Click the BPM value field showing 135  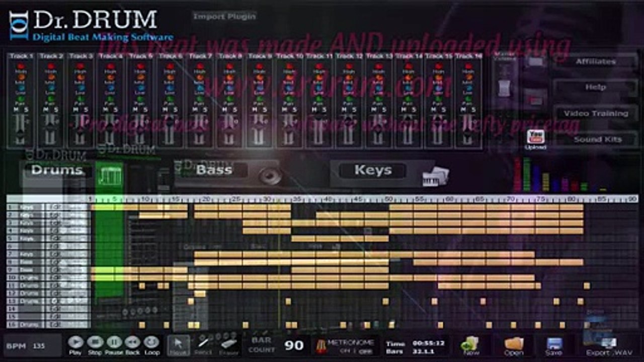(40, 345)
